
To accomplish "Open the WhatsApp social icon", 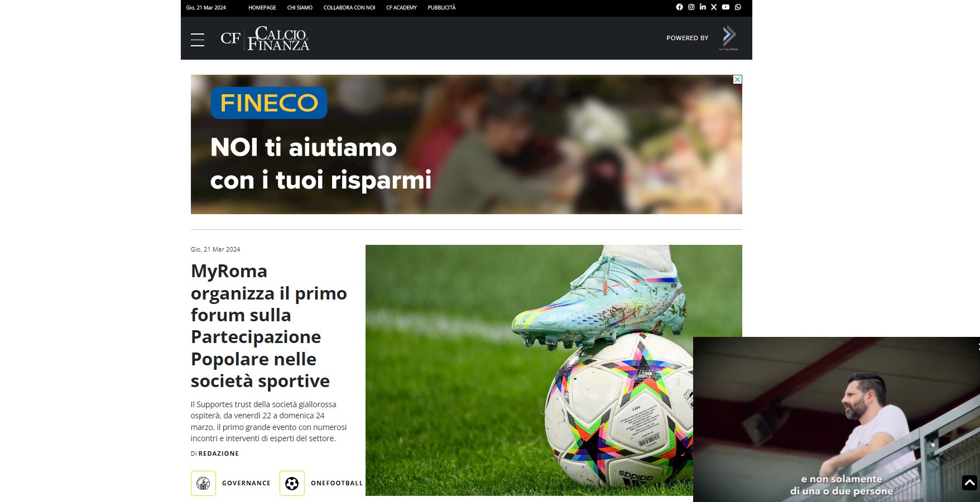I will coord(738,7).
